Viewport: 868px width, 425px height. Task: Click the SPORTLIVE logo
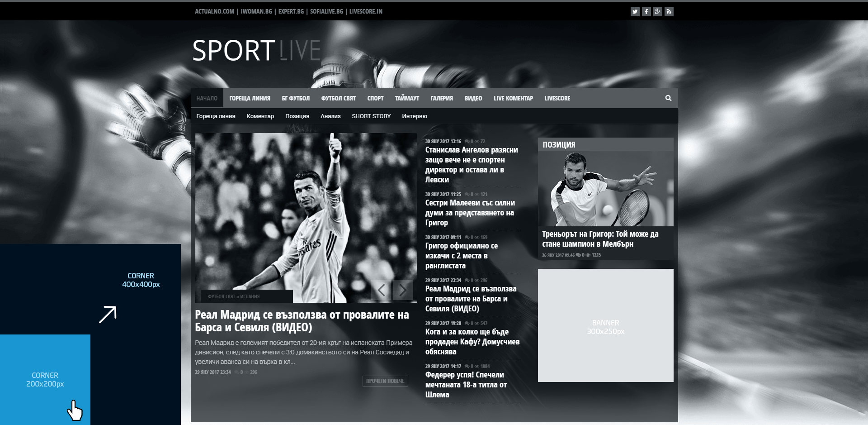[x=256, y=50]
